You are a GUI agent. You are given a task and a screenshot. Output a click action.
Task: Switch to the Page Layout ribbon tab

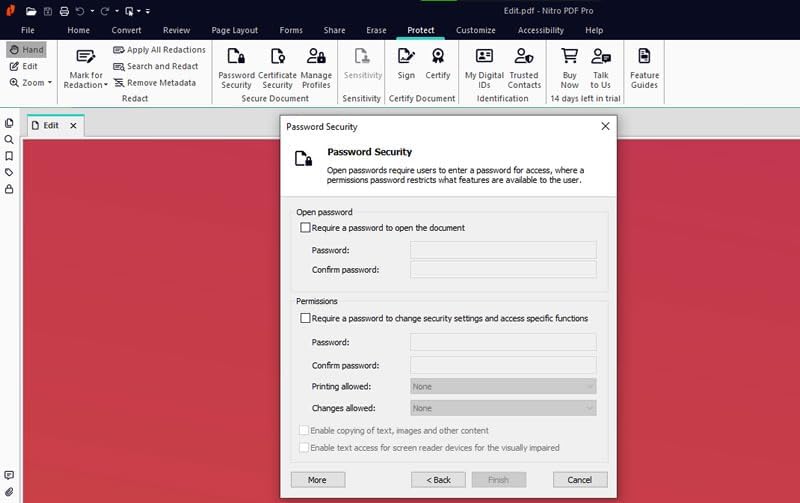(x=235, y=30)
